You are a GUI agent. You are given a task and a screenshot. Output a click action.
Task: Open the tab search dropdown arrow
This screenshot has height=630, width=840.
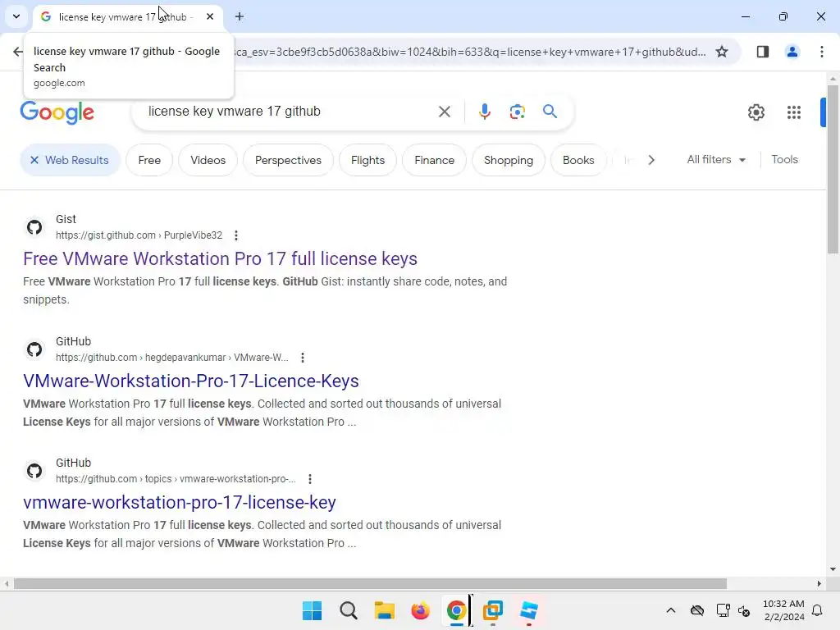16,16
